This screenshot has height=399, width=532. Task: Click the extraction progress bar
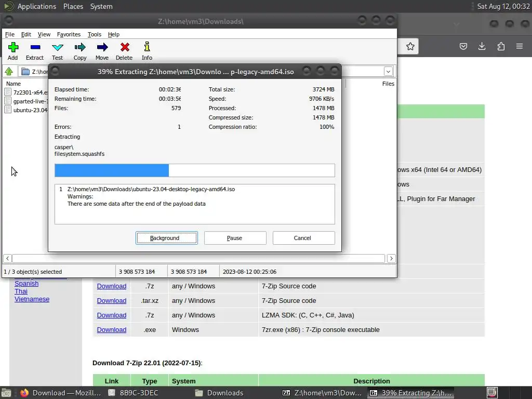[195, 170]
